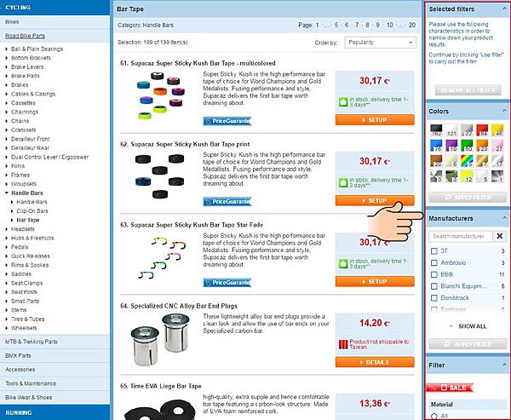Collapse the Selected filters panel
This screenshot has height=420, width=511.
point(504,9)
